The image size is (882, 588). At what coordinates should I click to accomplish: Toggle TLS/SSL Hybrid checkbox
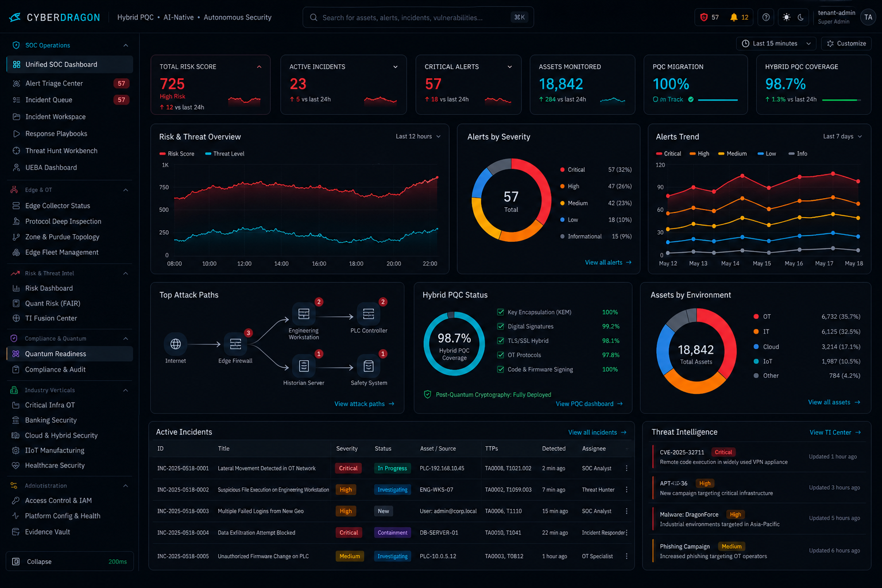click(500, 341)
